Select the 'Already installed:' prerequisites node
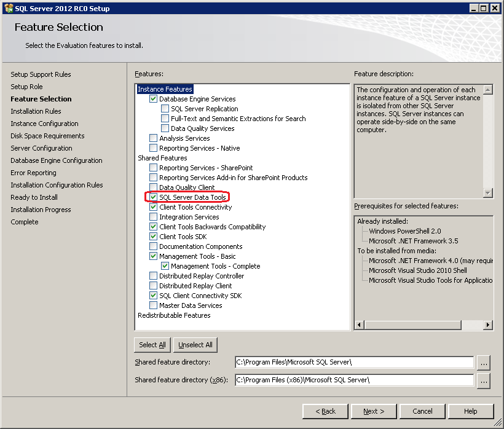This screenshot has height=429, width=504. (382, 221)
